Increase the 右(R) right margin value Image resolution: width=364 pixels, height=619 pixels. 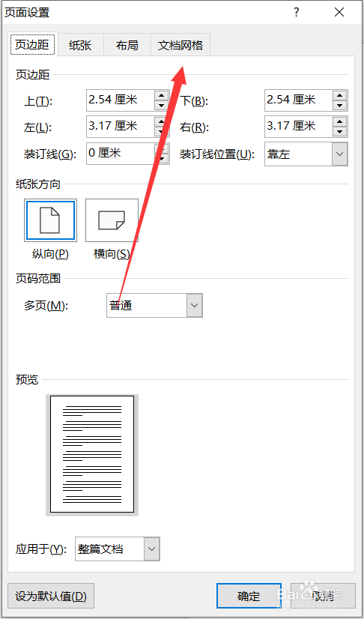coord(340,121)
